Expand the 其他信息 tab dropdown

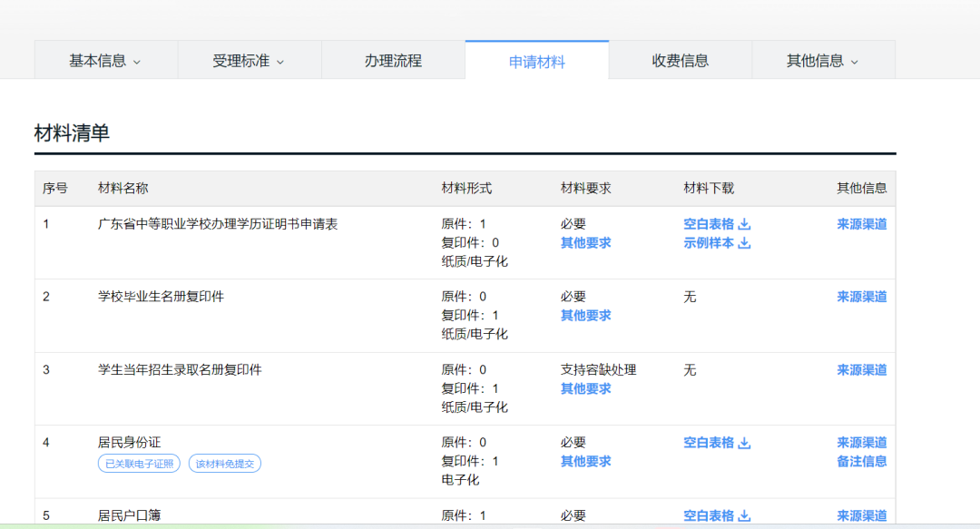click(x=854, y=63)
